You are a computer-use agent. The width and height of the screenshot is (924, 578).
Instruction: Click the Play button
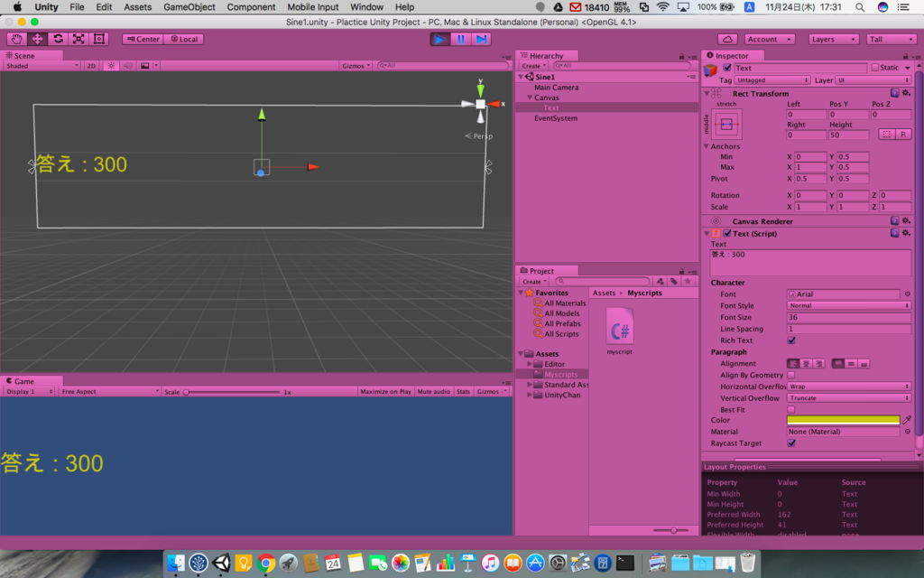(439, 39)
